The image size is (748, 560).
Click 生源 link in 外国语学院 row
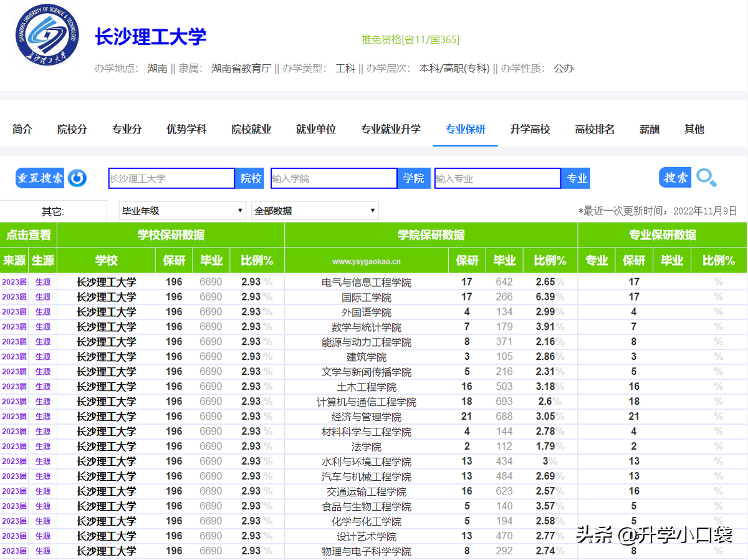43,312
